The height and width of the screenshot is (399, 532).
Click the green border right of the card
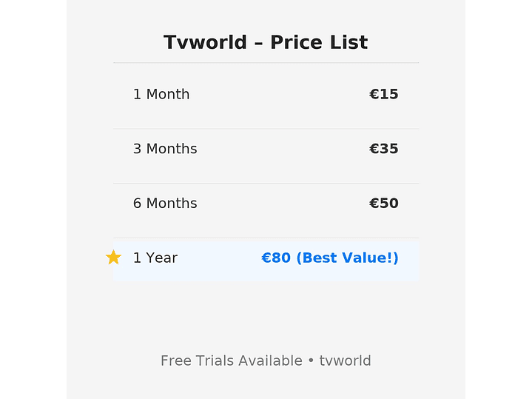[498, 200]
